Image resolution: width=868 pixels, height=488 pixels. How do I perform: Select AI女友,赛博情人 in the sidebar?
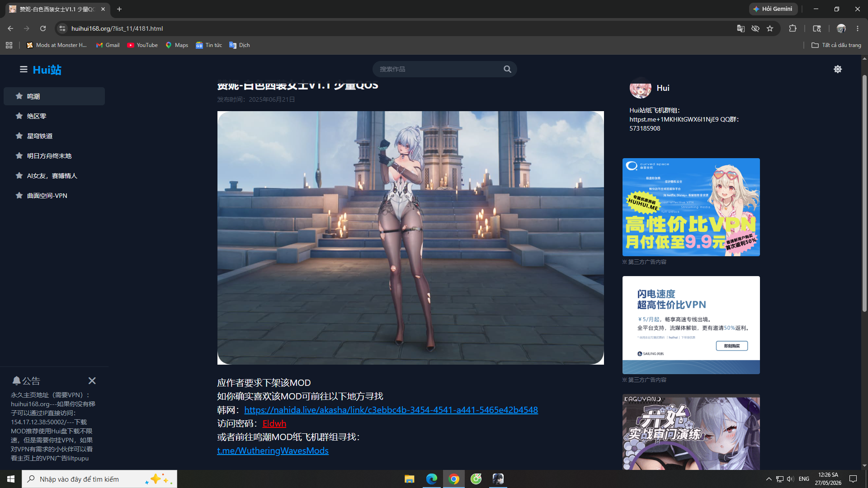(54, 176)
